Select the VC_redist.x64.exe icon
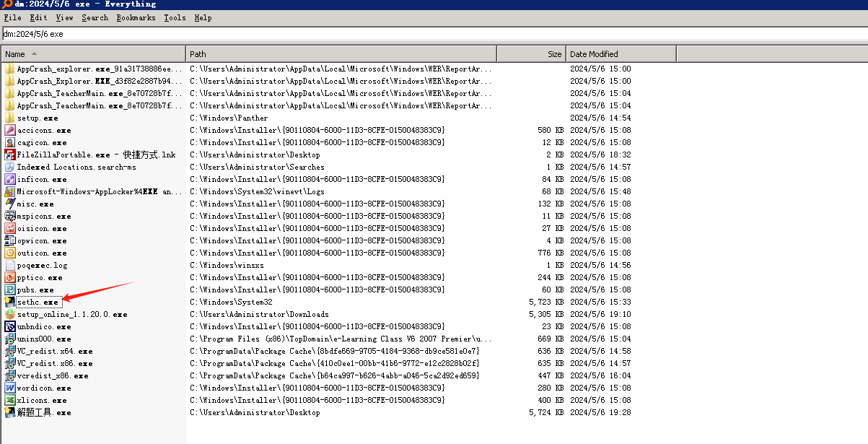 [x=10, y=351]
